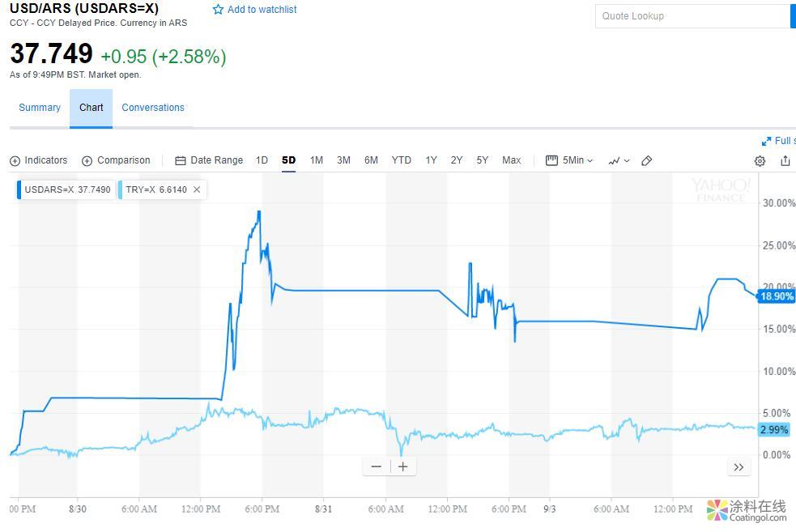The image size is (796, 532).
Task: Click the Indicators plus icon
Action: (15, 161)
